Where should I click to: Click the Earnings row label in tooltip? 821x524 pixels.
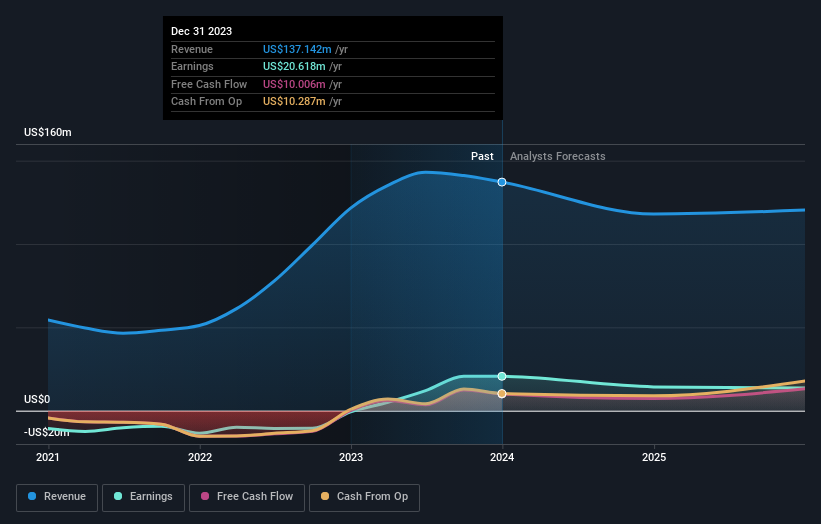[192, 66]
